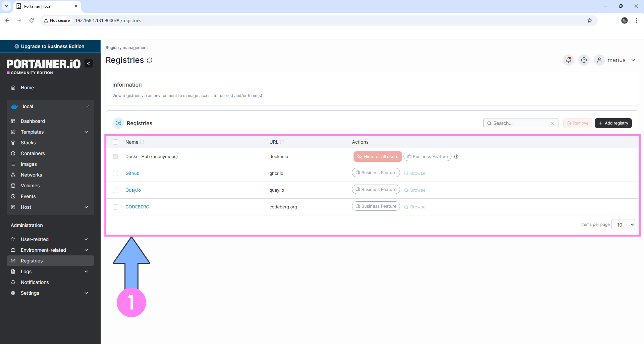Open the Images section from sidebar
Viewport: 644px width, 344px height.
tap(29, 164)
